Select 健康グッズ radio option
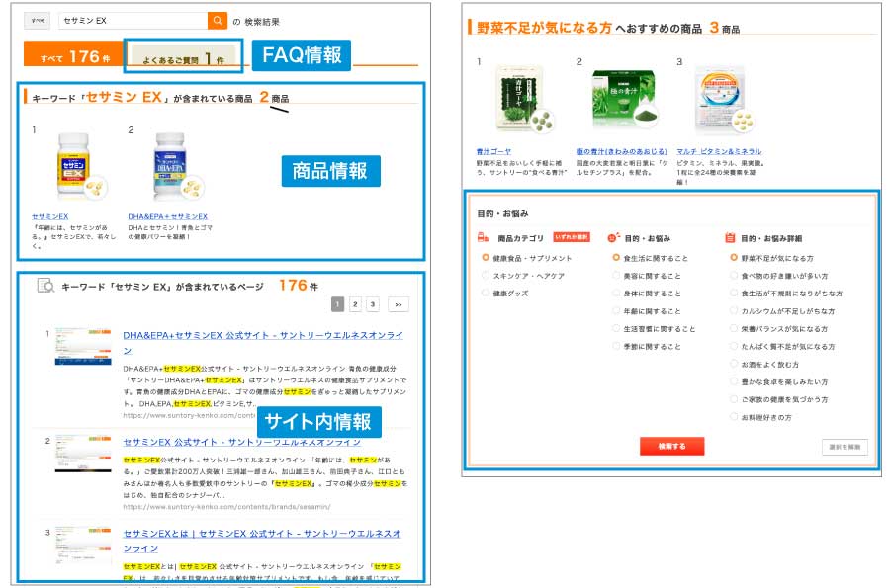The image size is (890, 588). 486,293
